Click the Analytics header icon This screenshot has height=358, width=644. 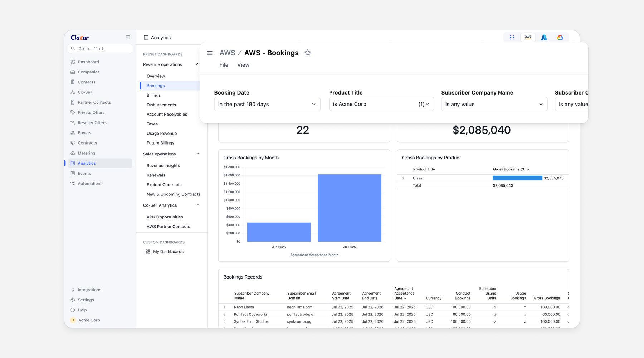pyautogui.click(x=146, y=38)
